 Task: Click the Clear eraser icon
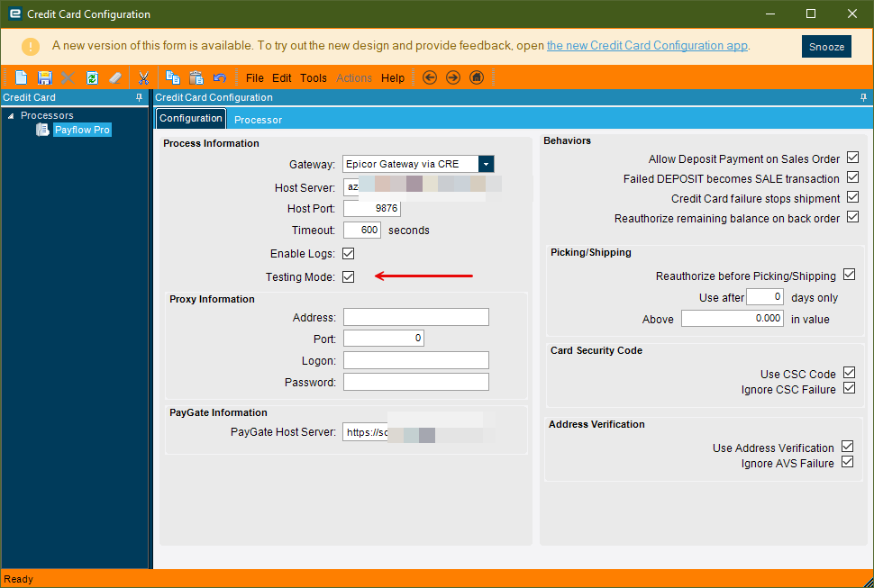[x=115, y=78]
